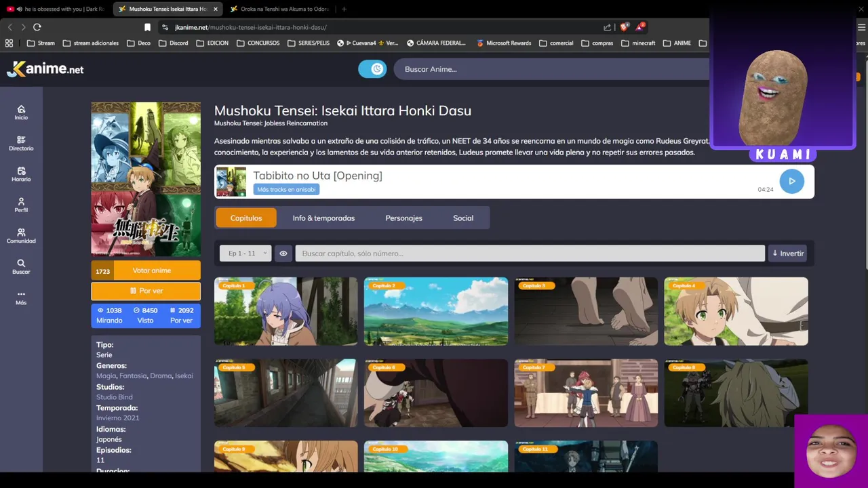Click Más tracks en anisabi link
This screenshot has height=488, width=868.
point(286,190)
